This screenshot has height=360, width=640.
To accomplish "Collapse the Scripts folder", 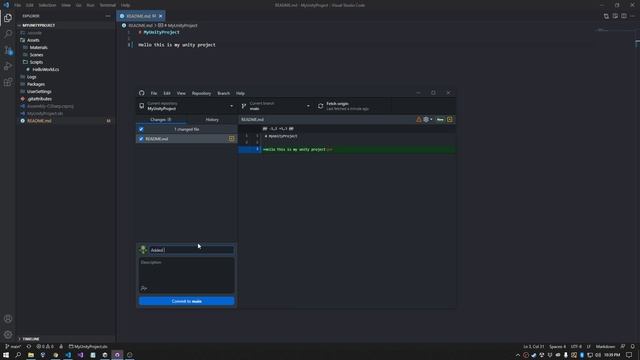I will (x=36, y=62).
